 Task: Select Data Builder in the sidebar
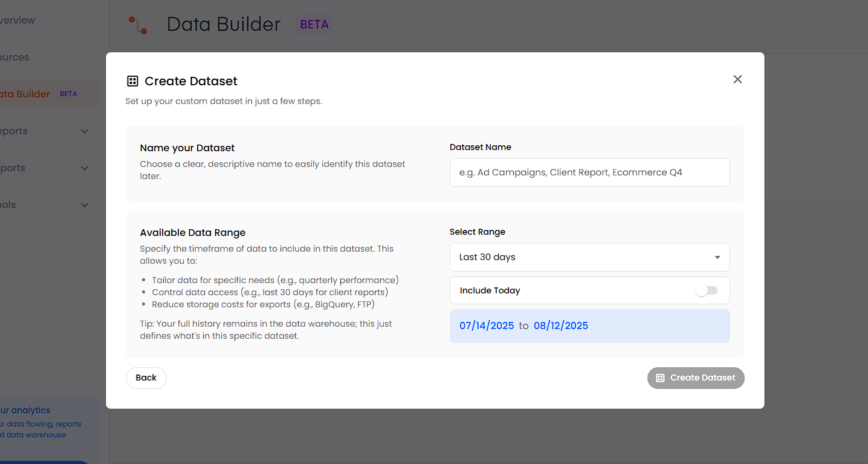pos(25,94)
